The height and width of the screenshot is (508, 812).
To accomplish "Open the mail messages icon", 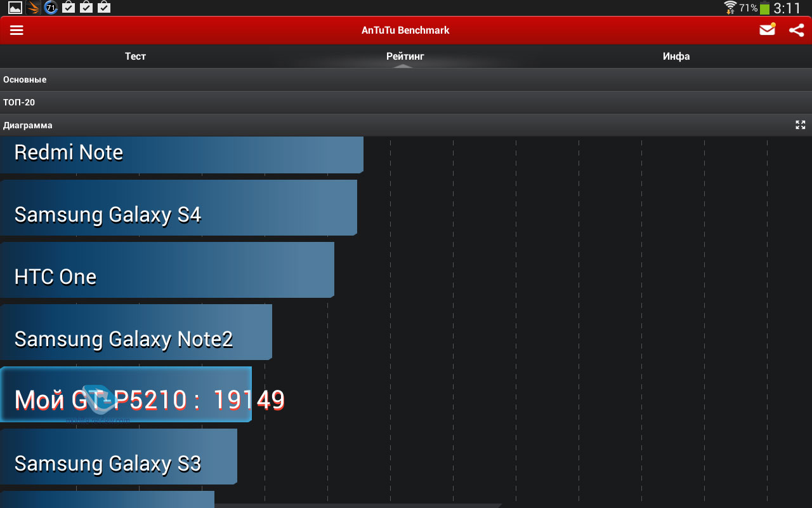I will (768, 30).
